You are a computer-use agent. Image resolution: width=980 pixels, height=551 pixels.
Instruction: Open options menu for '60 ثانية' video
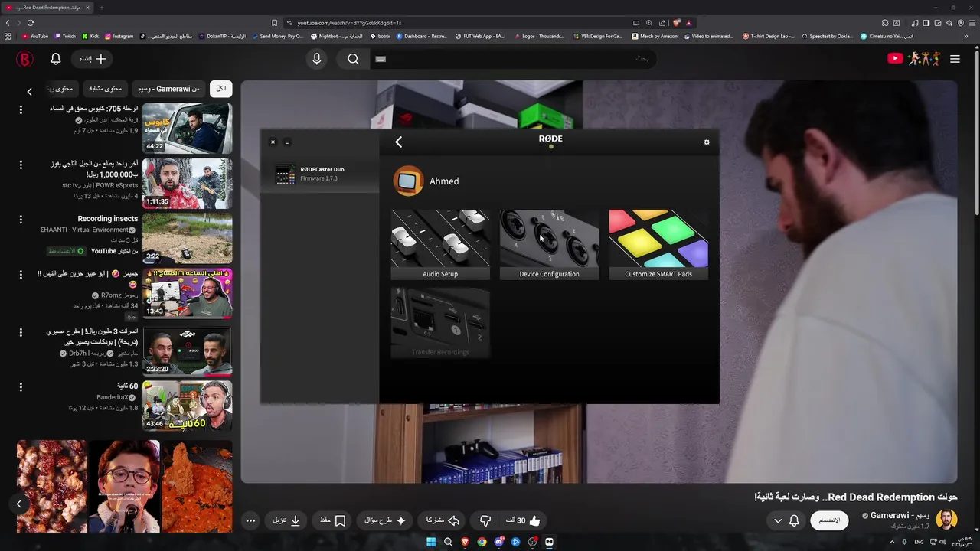click(x=21, y=387)
